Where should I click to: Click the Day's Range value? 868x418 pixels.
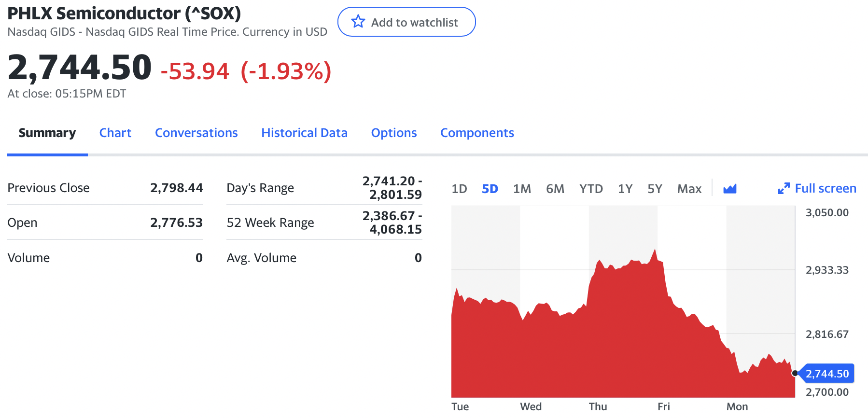[x=392, y=188]
